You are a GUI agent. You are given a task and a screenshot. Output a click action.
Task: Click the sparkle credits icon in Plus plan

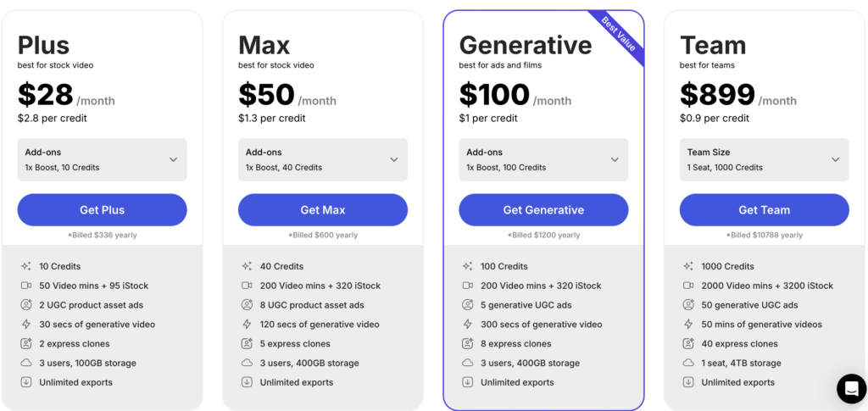coord(25,266)
